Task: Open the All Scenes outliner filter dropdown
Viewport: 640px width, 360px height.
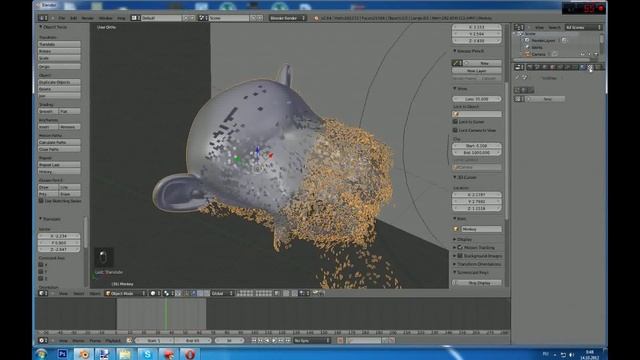Action: pos(583,27)
